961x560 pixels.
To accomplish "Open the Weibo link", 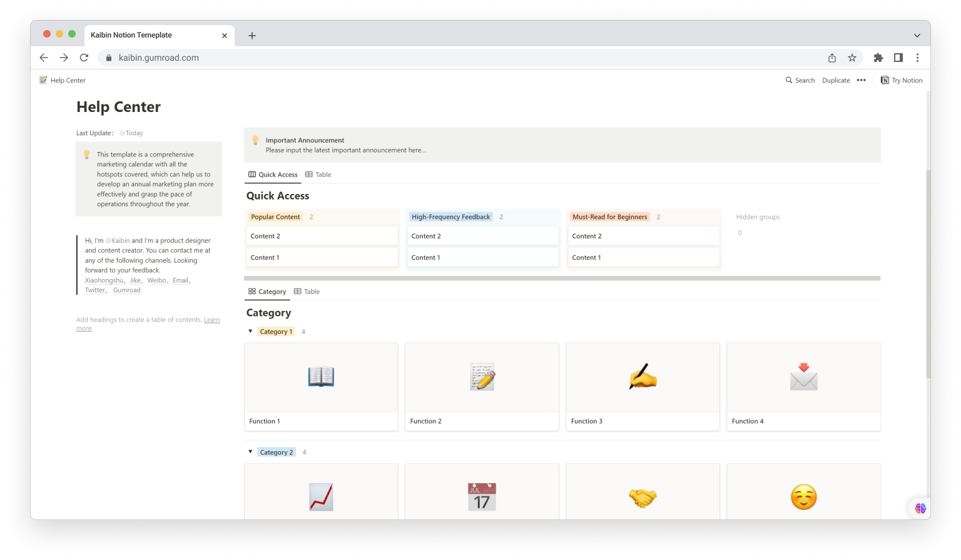I will coord(156,280).
